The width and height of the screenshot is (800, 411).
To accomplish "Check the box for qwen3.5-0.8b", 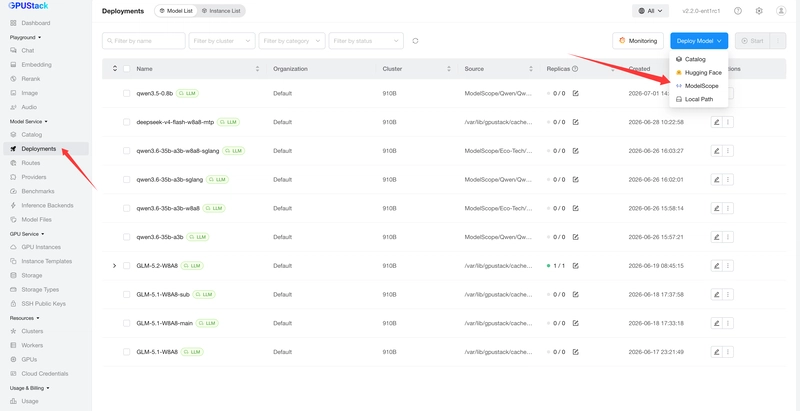I will point(127,94).
